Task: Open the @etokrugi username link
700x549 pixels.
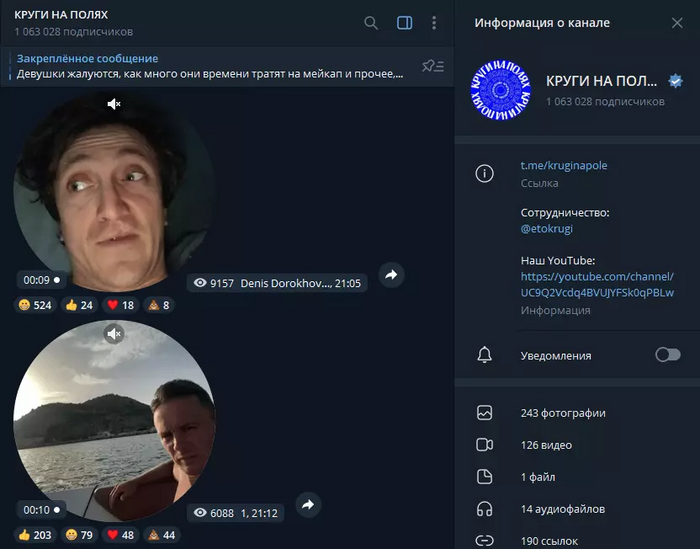Action: click(546, 229)
